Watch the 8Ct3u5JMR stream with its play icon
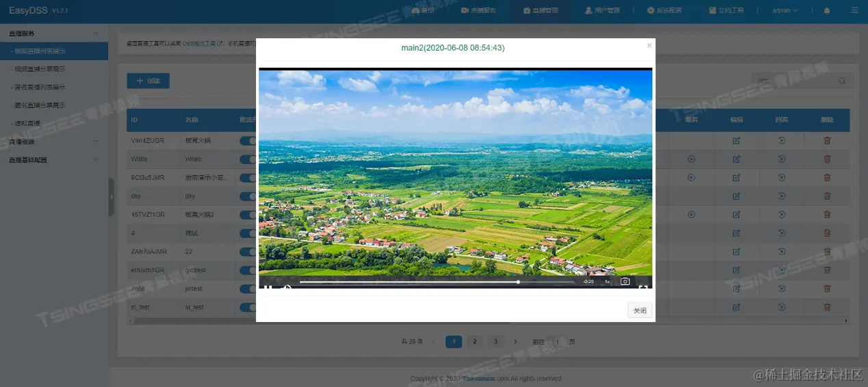The image size is (868, 387). point(691,177)
